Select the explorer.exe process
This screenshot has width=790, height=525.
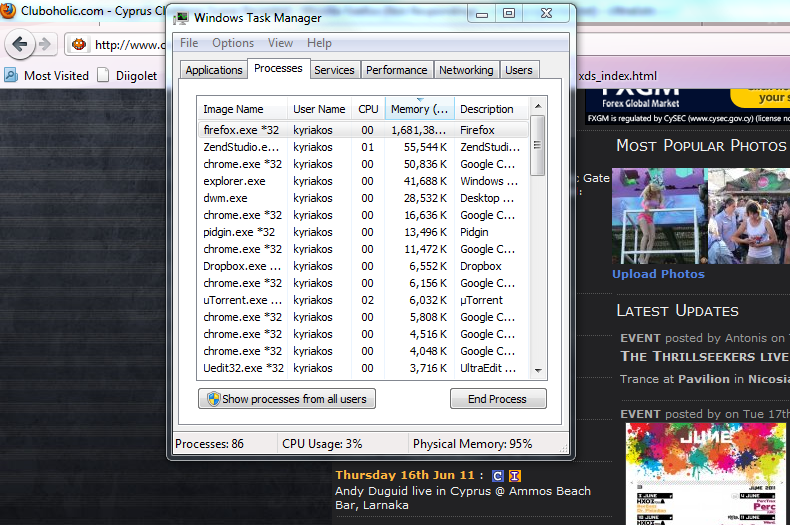pos(363,181)
